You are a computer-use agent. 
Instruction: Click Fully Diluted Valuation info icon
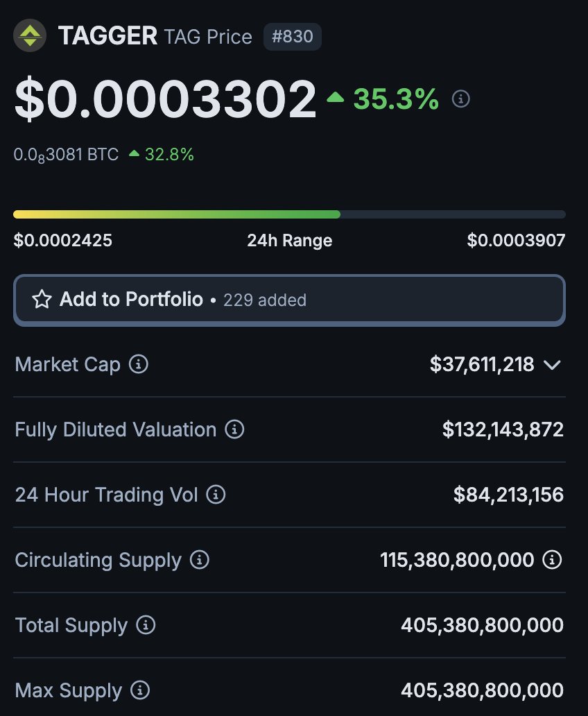234,429
